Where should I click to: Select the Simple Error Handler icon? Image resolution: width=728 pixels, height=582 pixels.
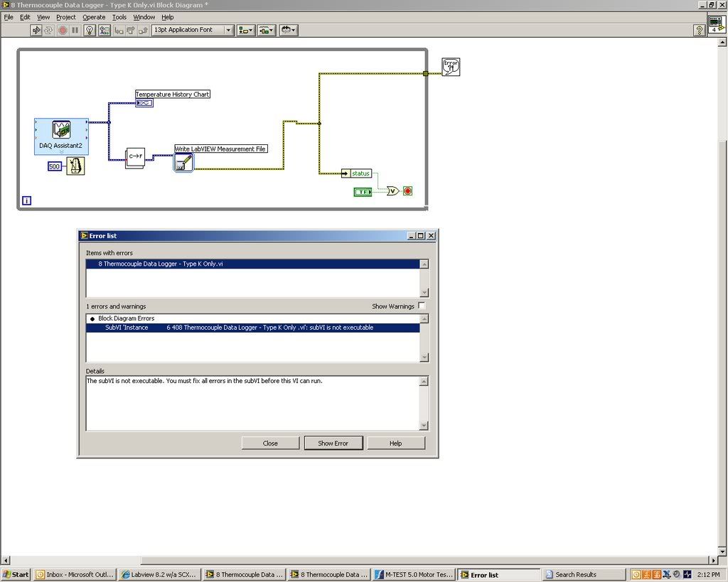pos(451,67)
